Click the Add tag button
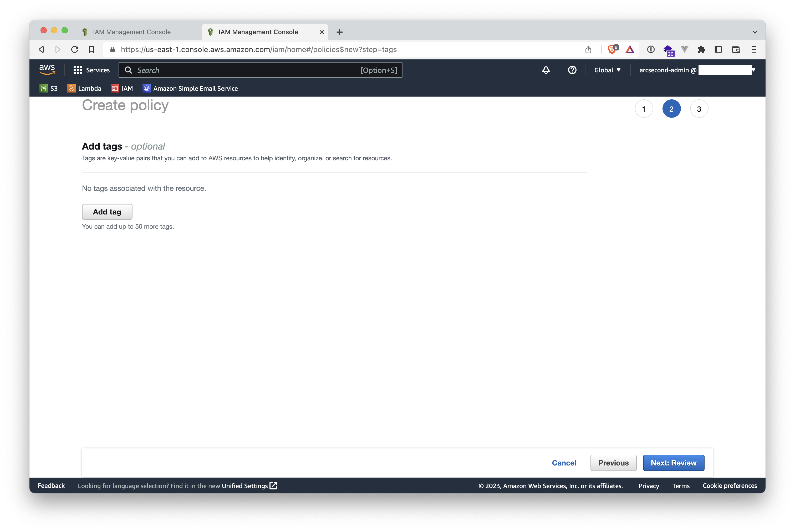The width and height of the screenshot is (795, 532). click(x=107, y=211)
